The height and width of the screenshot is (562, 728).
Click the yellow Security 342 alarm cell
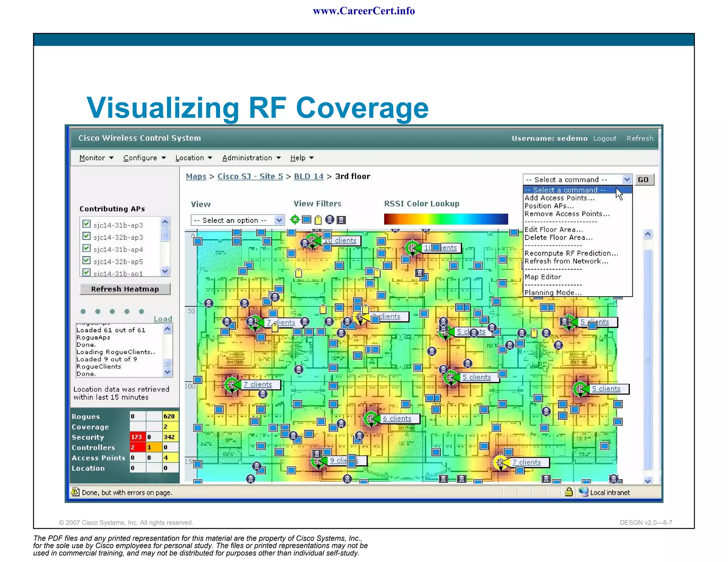tap(170, 437)
